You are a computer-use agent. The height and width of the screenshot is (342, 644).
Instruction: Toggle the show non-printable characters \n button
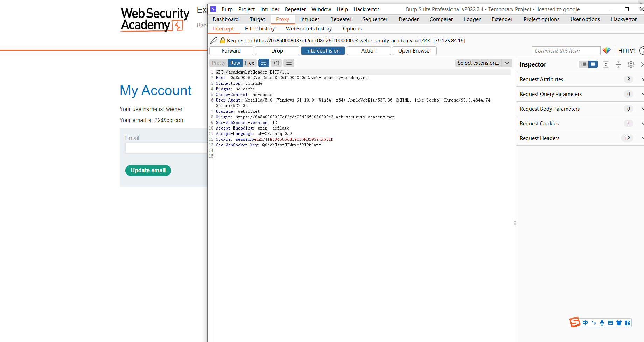[x=276, y=63]
